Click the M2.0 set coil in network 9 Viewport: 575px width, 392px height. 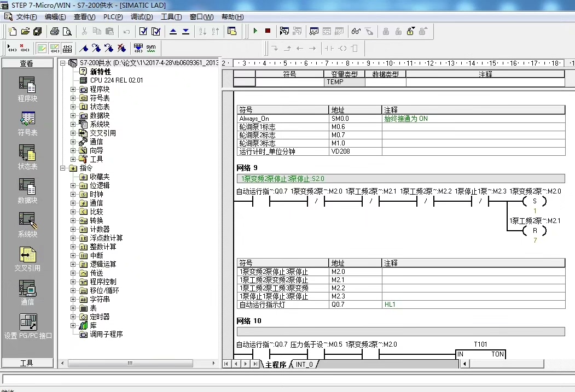(535, 201)
